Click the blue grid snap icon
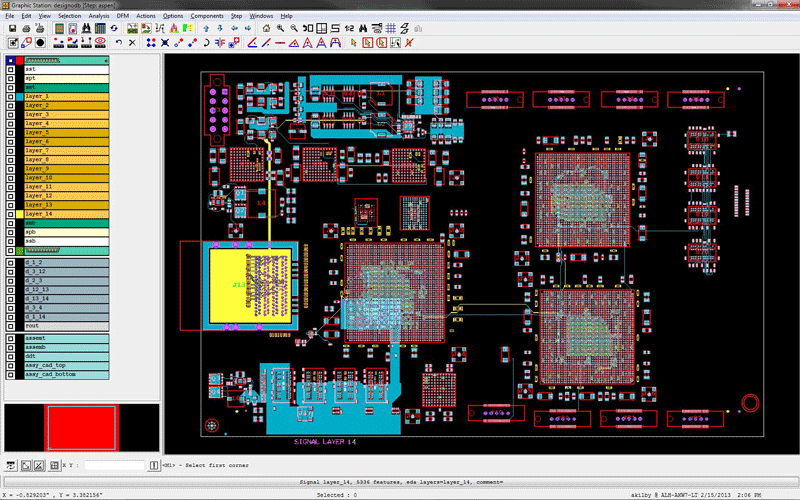Image resolution: width=800 pixels, height=500 pixels. point(391,29)
